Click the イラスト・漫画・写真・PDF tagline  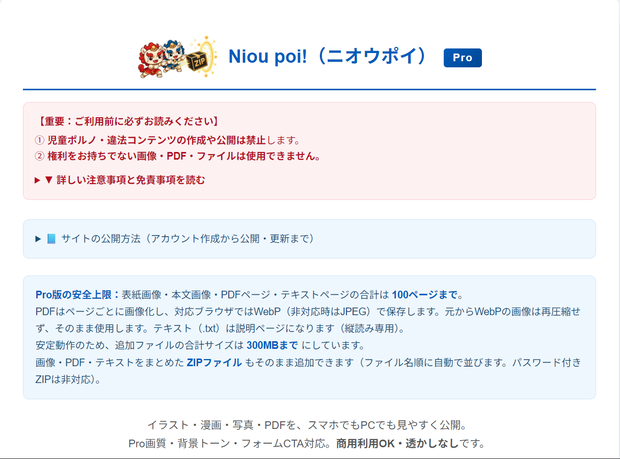[x=308, y=425]
